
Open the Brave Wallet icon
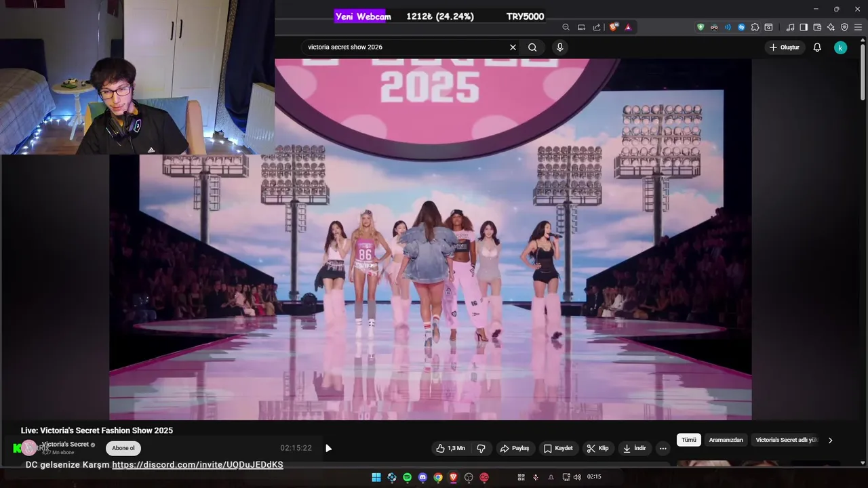(817, 27)
